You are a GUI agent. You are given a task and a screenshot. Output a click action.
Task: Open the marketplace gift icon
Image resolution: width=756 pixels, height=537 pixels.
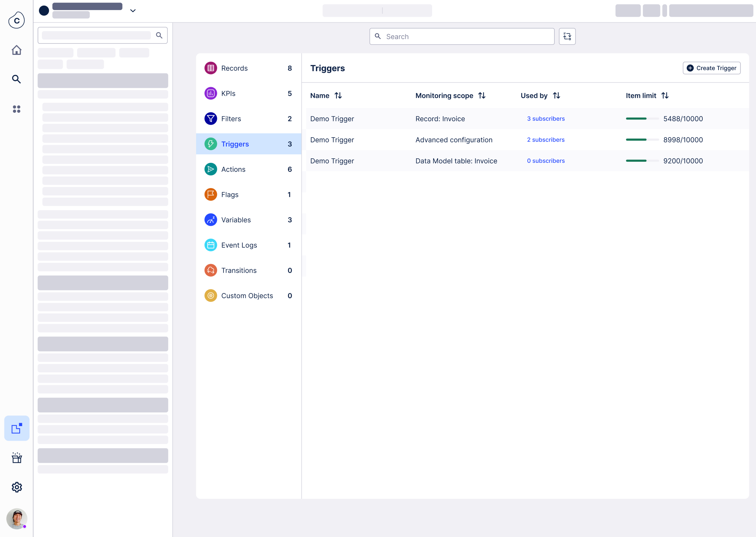tap(17, 458)
